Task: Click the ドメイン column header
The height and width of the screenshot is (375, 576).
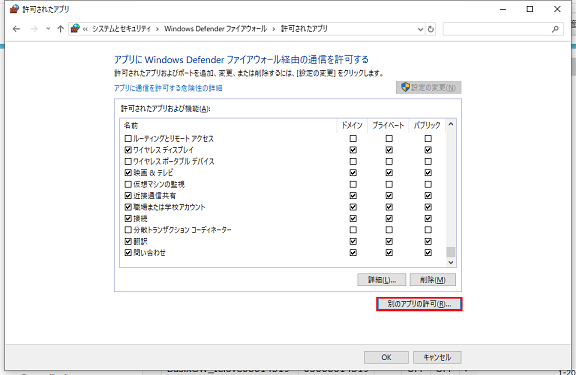Action: pos(352,126)
